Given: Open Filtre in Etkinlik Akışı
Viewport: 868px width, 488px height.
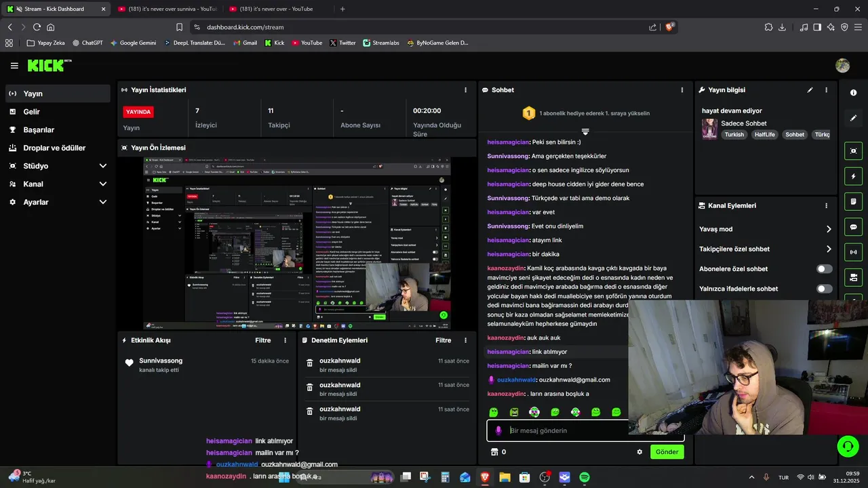Looking at the screenshot, I should [263, 340].
